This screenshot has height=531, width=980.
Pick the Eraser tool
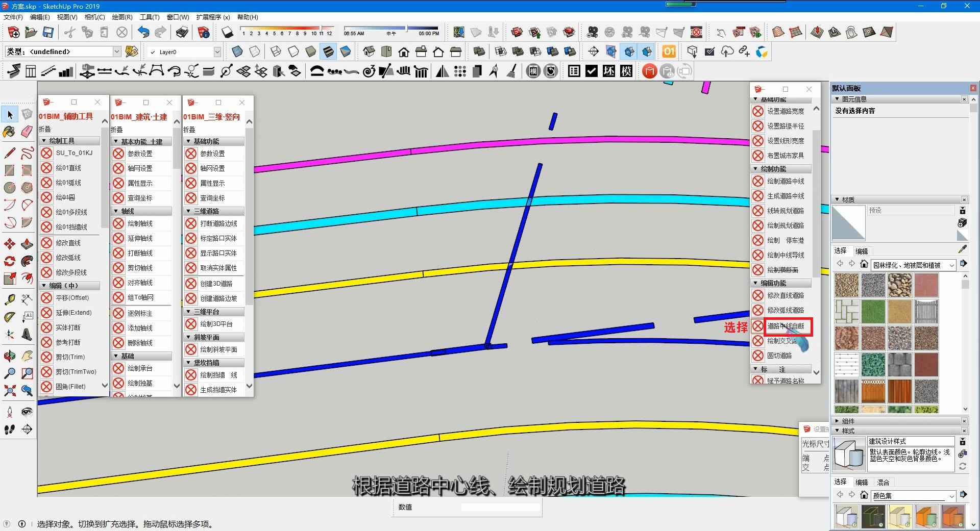point(27,132)
